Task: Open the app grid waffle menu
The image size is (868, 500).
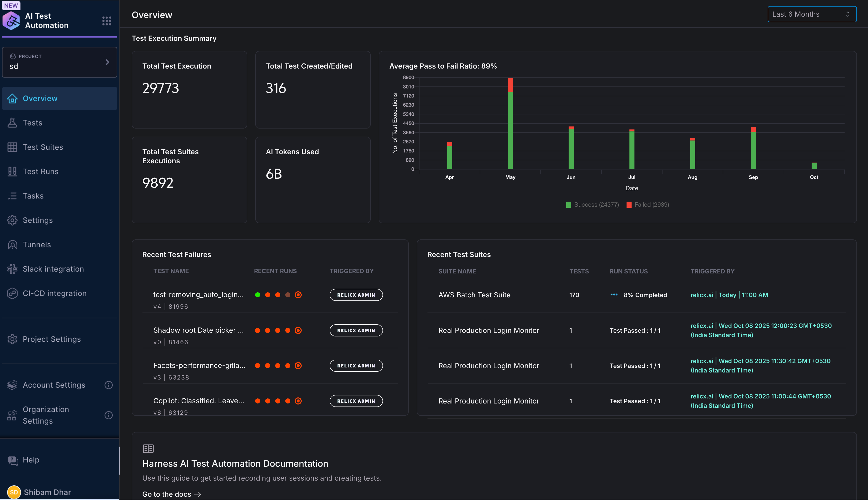Action: click(107, 21)
